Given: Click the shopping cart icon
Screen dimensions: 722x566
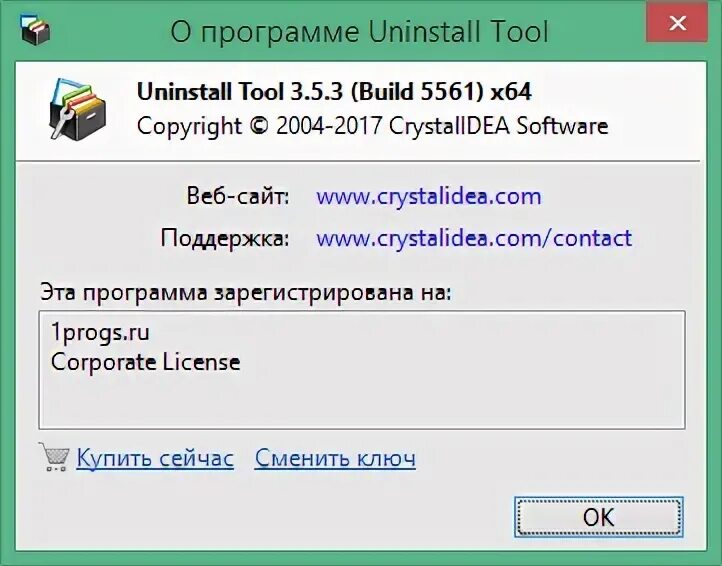Looking at the screenshot, I should point(54,457).
